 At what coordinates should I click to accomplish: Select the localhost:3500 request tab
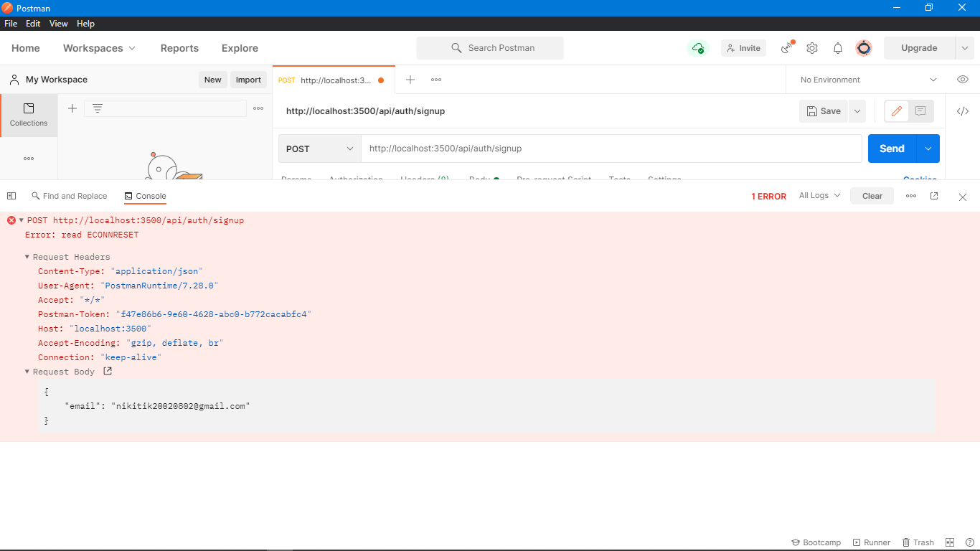point(334,80)
